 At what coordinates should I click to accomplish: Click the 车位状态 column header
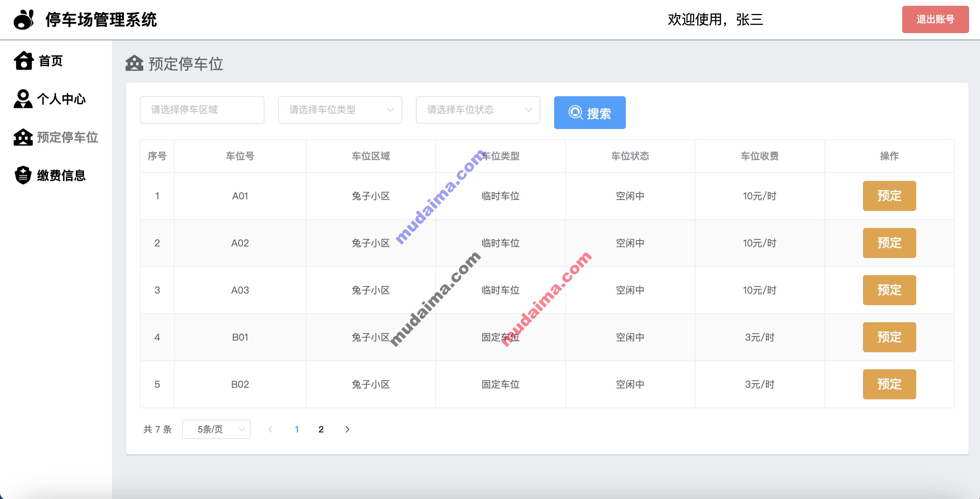pyautogui.click(x=630, y=156)
